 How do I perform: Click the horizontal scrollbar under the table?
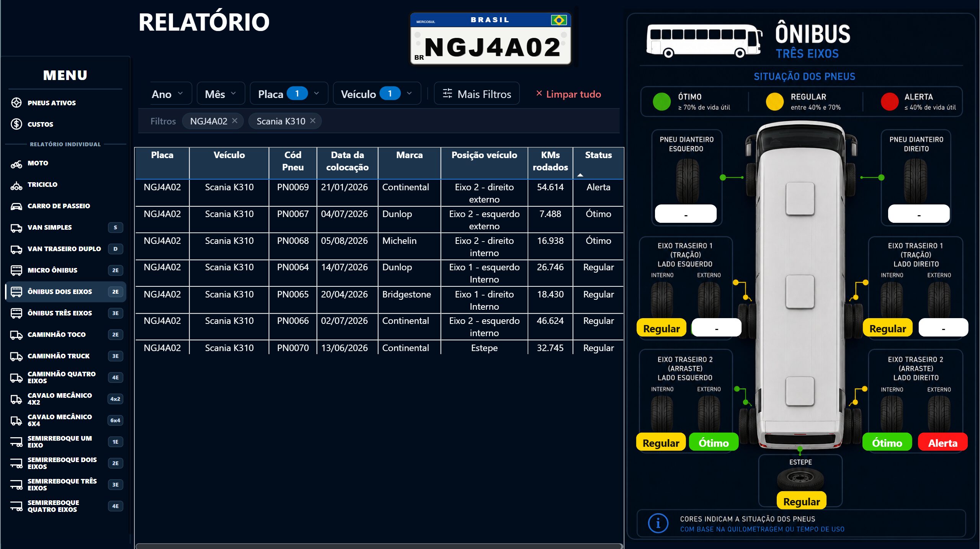pos(379,546)
